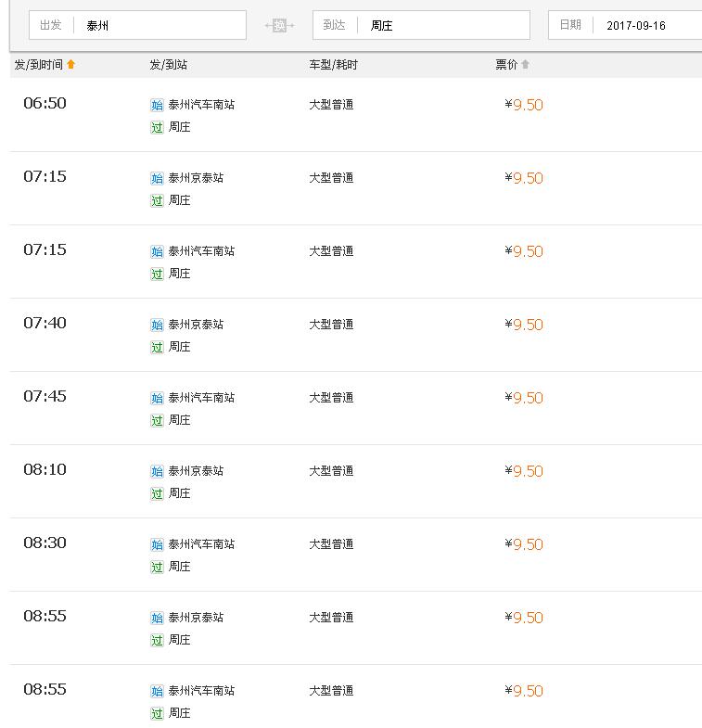
Task: Sort by the 发/到时间 column header
Action: pos(39,65)
